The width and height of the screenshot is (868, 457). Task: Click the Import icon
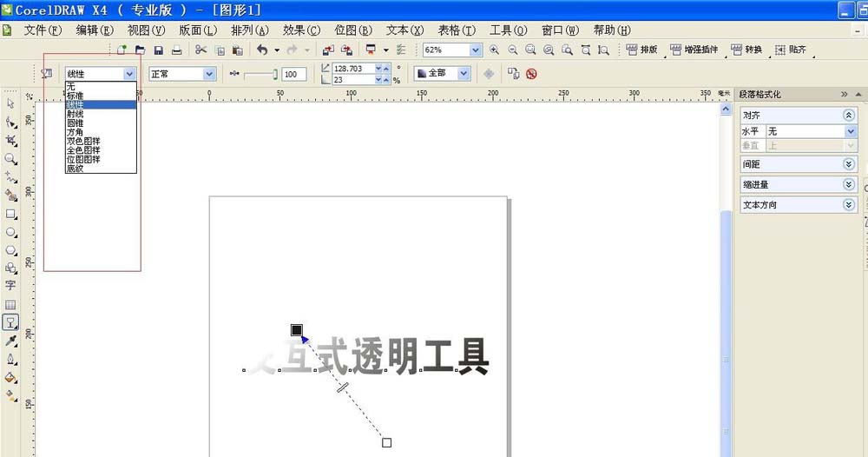(x=328, y=50)
